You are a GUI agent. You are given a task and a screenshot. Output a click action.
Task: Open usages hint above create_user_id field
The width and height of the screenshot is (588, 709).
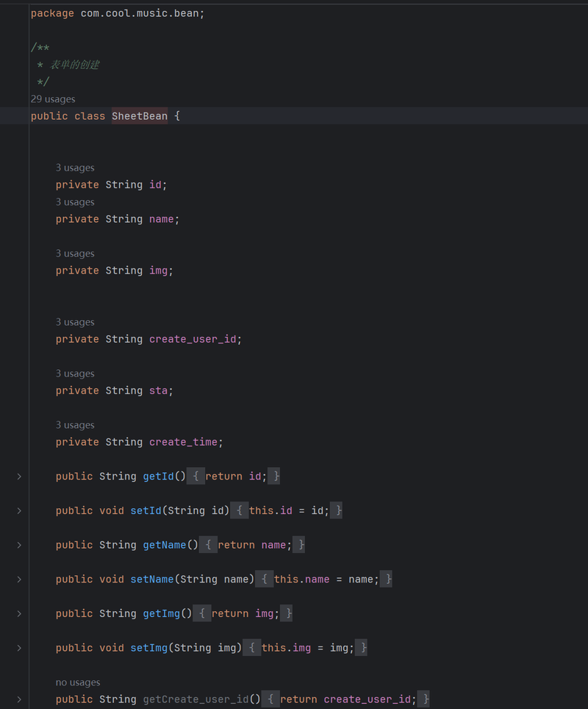(75, 322)
